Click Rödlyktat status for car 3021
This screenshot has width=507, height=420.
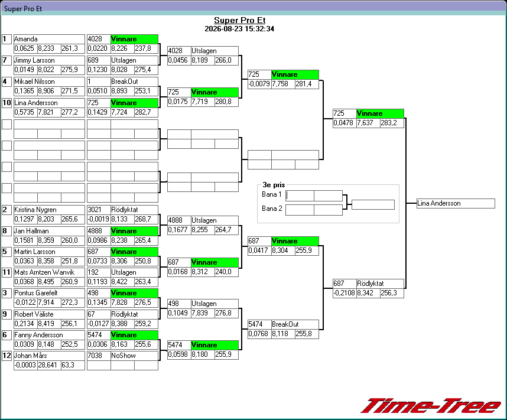134,210
